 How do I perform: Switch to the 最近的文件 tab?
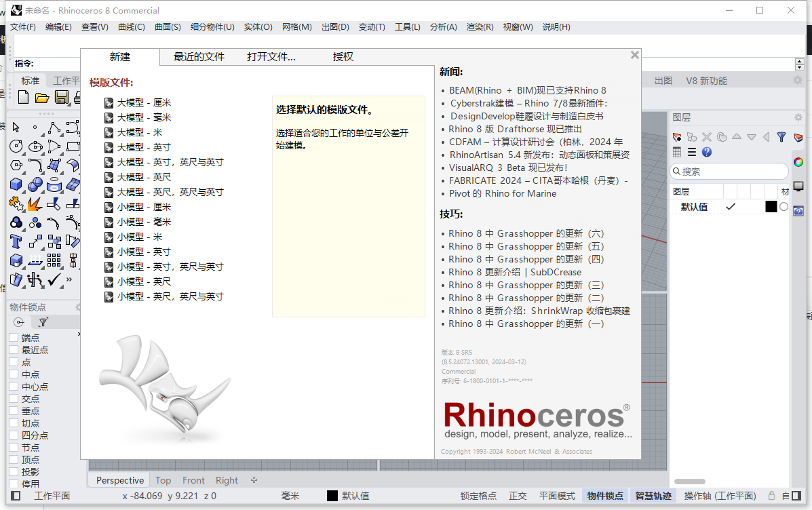[x=199, y=57]
